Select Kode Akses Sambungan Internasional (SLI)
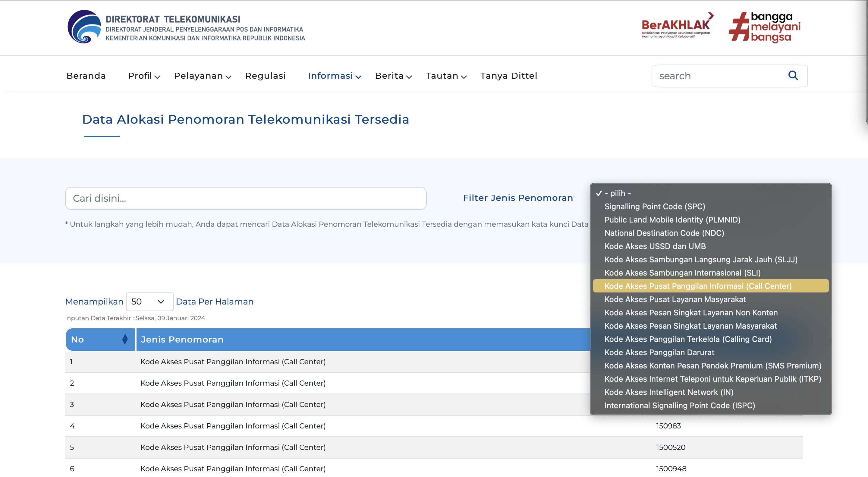Viewport: 868px width, 477px height. pos(711,273)
